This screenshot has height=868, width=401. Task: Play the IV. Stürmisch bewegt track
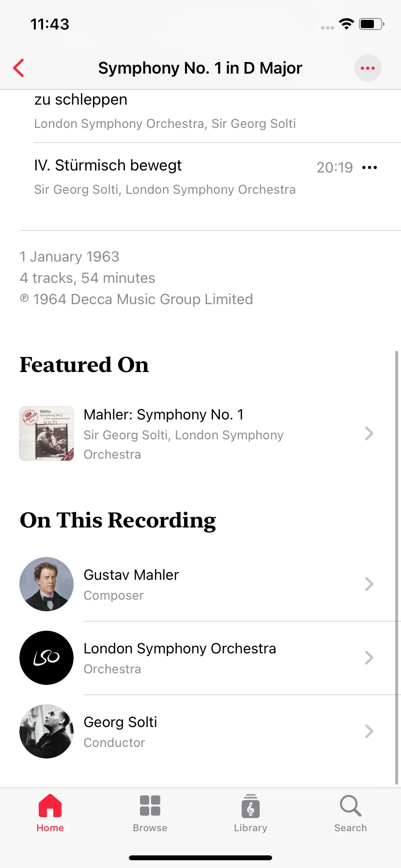tap(165, 177)
